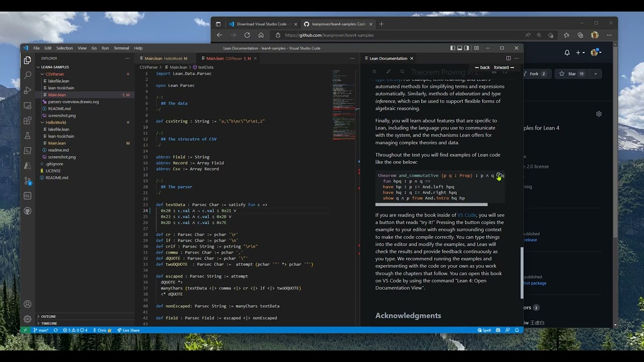This screenshot has height=362, width=644.
Task: Toggle the primary side bar visibility
Action: tap(453, 48)
